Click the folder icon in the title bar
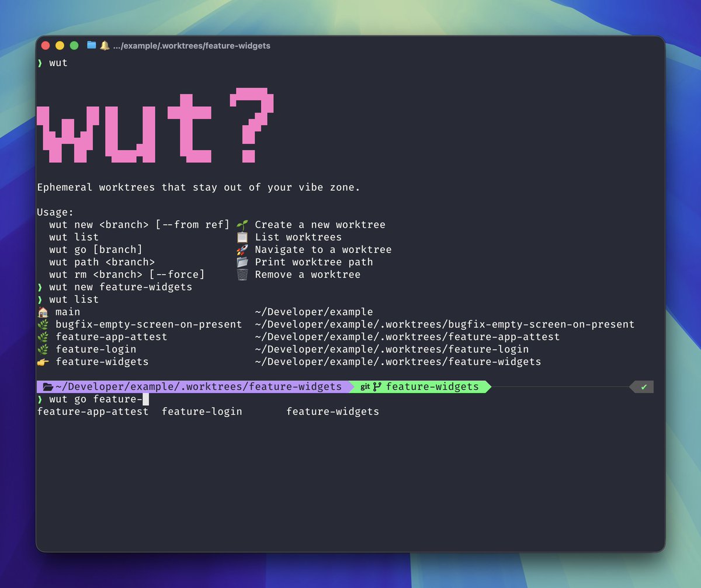This screenshot has width=701, height=588. point(92,45)
